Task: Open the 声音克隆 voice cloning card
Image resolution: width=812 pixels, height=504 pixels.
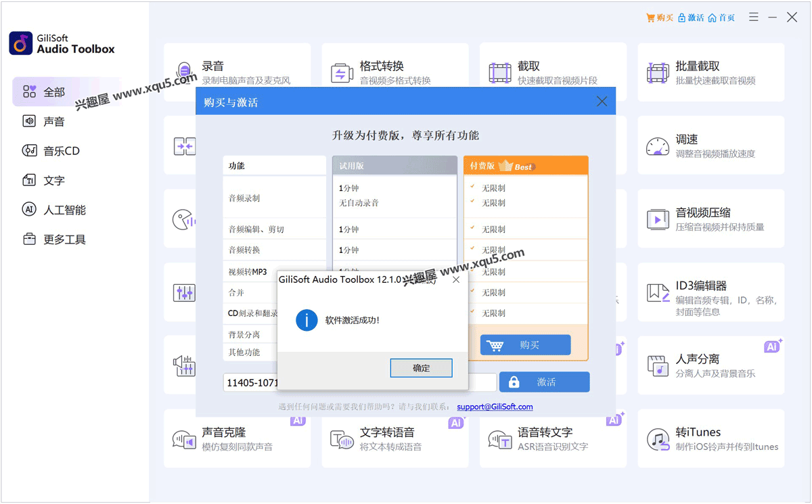Action: coord(237,438)
